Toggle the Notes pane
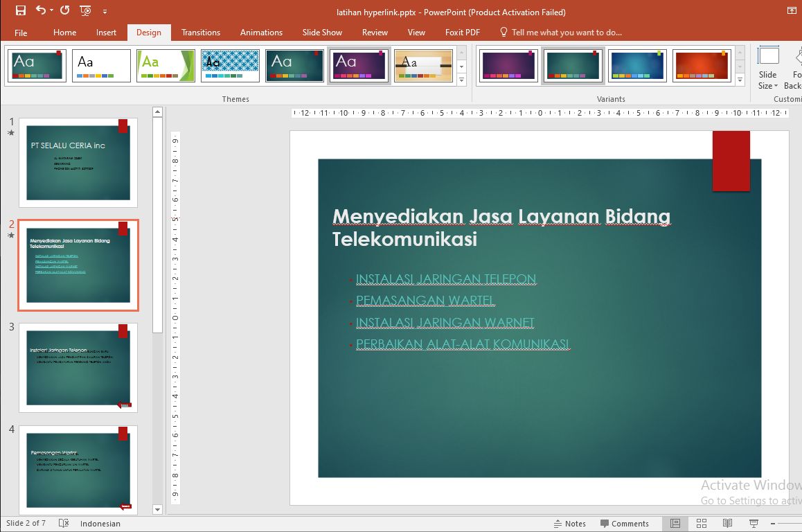Image resolution: width=802 pixels, height=532 pixels. [569, 523]
